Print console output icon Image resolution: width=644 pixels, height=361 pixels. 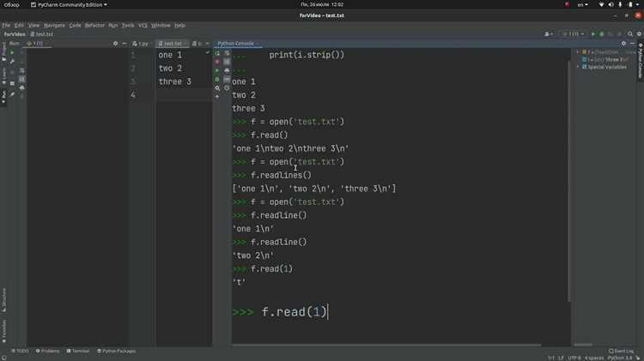[x=227, y=70]
